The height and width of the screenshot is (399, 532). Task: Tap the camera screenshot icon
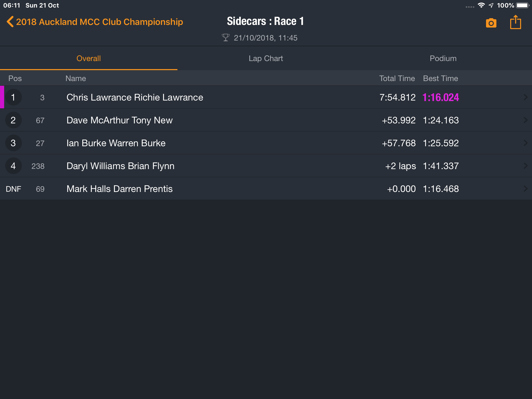(x=491, y=23)
